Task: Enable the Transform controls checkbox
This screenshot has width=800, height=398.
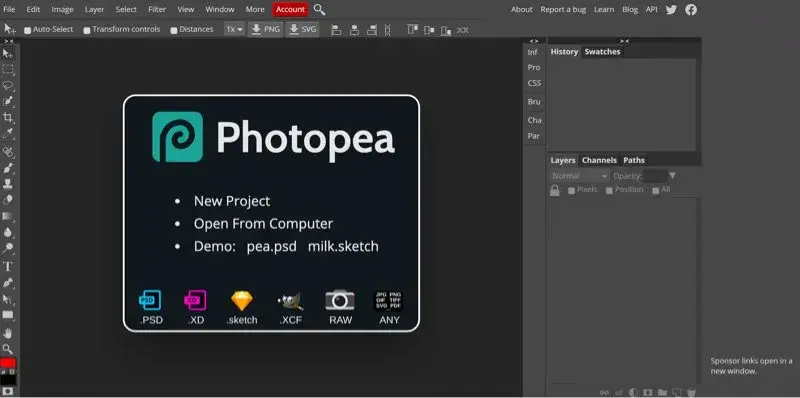Action: [87, 30]
